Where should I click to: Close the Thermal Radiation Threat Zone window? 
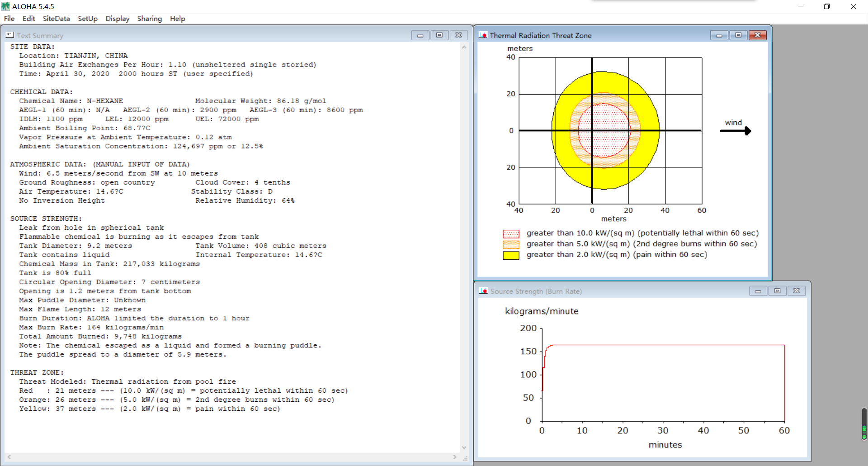coord(758,35)
